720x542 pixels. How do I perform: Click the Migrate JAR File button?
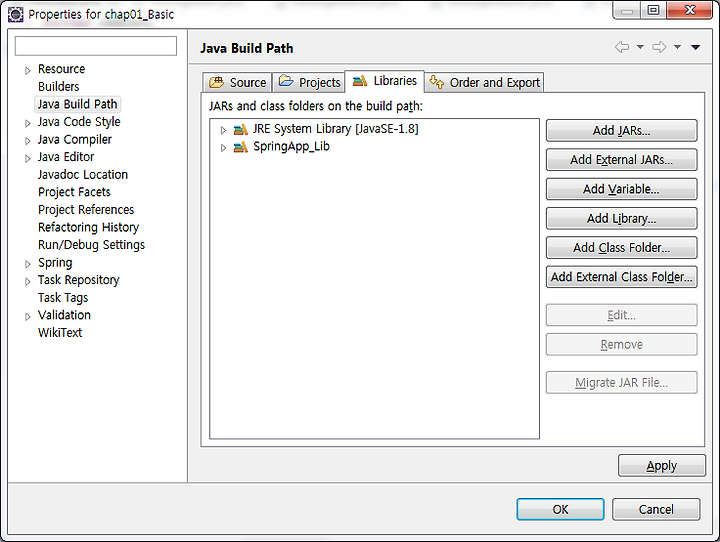coord(621,383)
